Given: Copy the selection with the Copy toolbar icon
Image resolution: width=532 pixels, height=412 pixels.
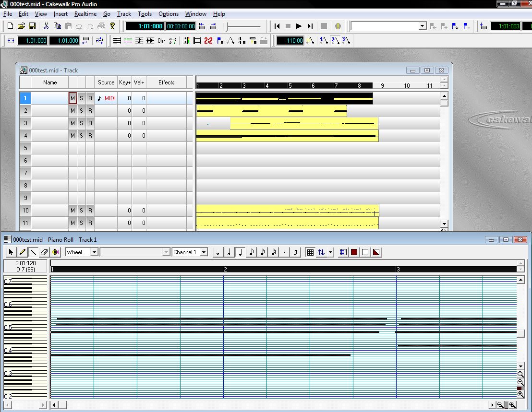Looking at the screenshot, I should (x=57, y=26).
